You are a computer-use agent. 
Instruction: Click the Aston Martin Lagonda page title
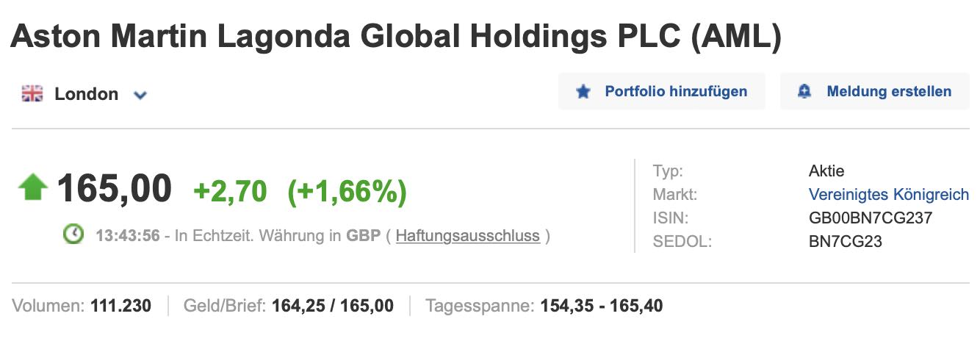(x=396, y=37)
